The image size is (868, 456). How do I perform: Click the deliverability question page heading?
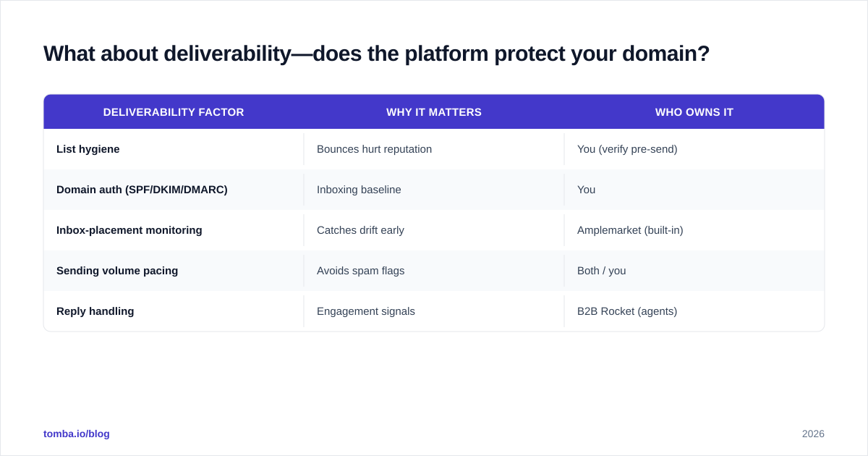coord(376,54)
